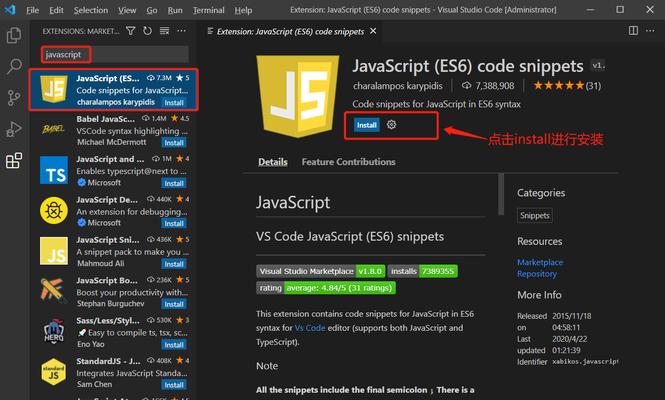Click the rating average 4.84/5 badge
Screen dimensions: 665x400
(326, 288)
